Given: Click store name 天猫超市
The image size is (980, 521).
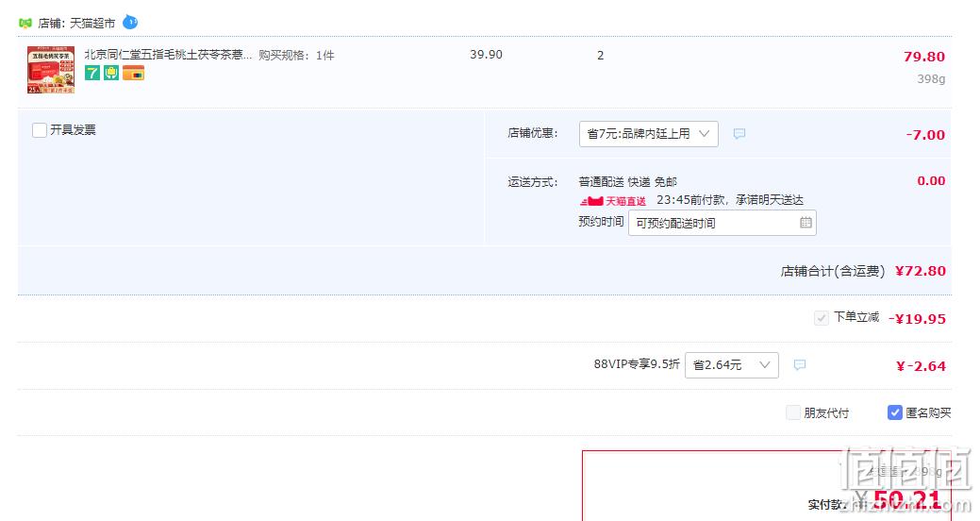Looking at the screenshot, I should tap(92, 24).
